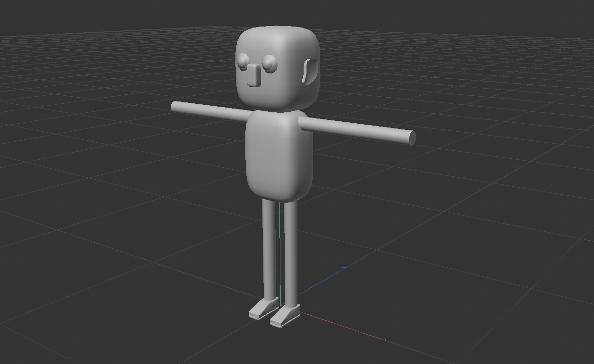Click the blue Z axis arrow tip

(345, 268)
